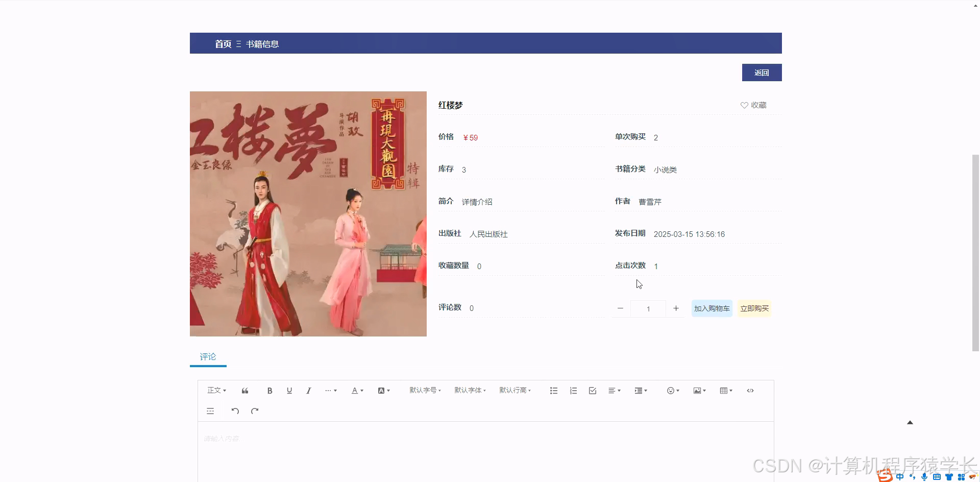The image size is (980, 482).
Task: Insert an ordered list
Action: click(573, 390)
